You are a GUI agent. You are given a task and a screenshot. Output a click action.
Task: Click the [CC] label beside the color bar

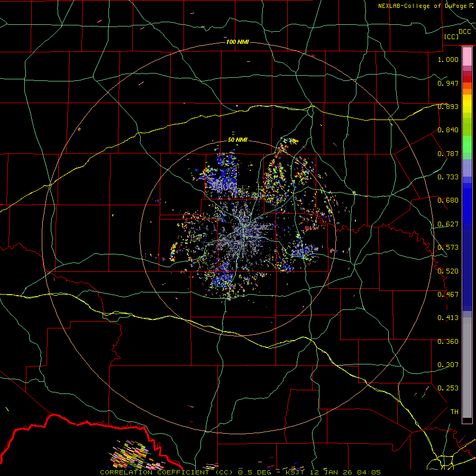click(451, 36)
